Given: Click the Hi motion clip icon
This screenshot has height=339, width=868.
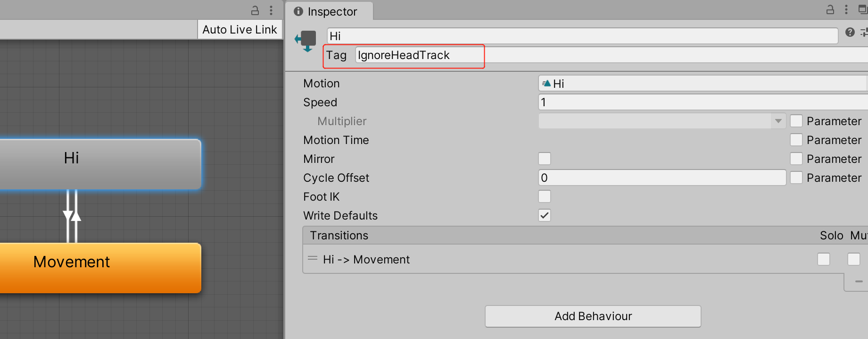Looking at the screenshot, I should coord(546,84).
